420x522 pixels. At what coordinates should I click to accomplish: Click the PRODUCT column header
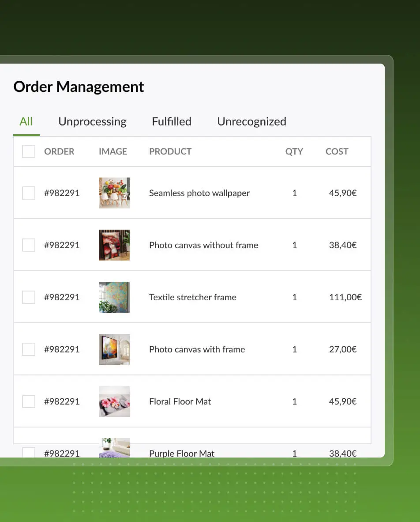point(170,151)
